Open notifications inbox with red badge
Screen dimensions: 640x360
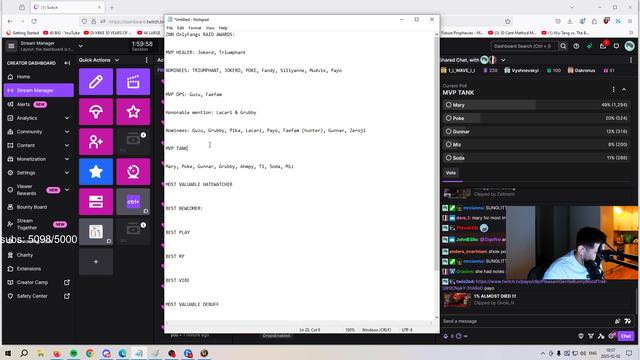tap(603, 46)
